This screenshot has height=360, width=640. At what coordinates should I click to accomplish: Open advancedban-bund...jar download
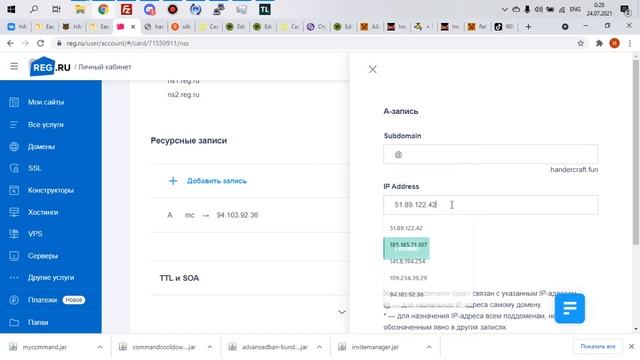coord(274,347)
